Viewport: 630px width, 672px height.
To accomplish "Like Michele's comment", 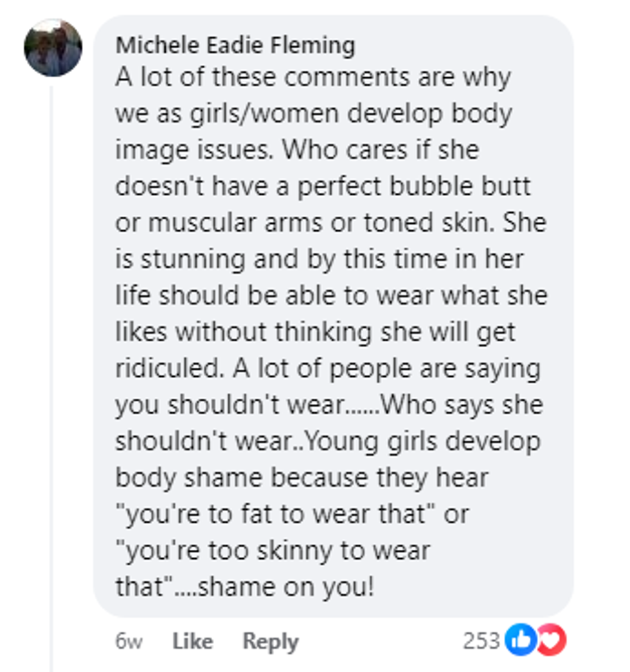I will pyautogui.click(x=193, y=641).
